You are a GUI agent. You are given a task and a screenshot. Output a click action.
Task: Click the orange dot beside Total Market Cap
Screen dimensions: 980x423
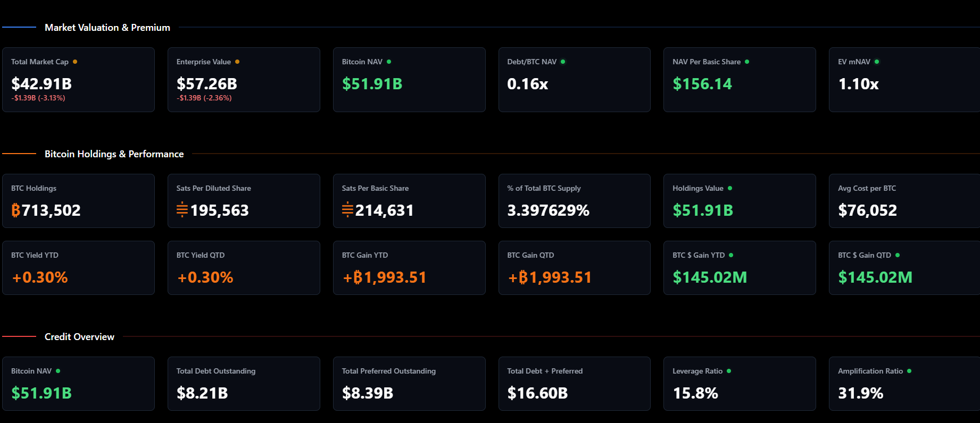tap(75, 62)
